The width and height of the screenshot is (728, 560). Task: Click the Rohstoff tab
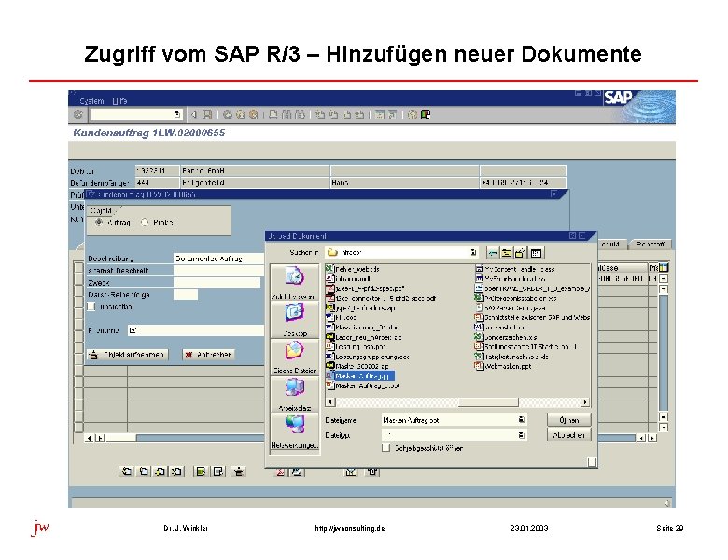650,245
